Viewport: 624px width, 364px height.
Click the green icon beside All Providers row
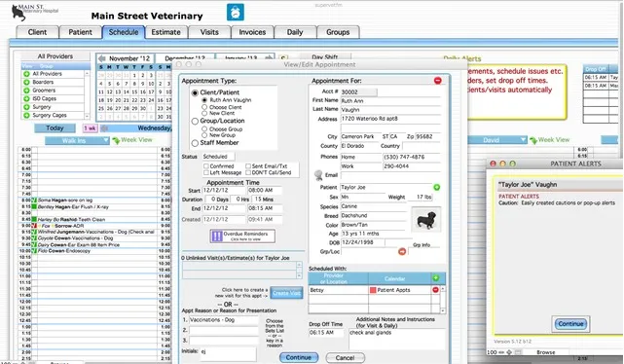pos(26,74)
